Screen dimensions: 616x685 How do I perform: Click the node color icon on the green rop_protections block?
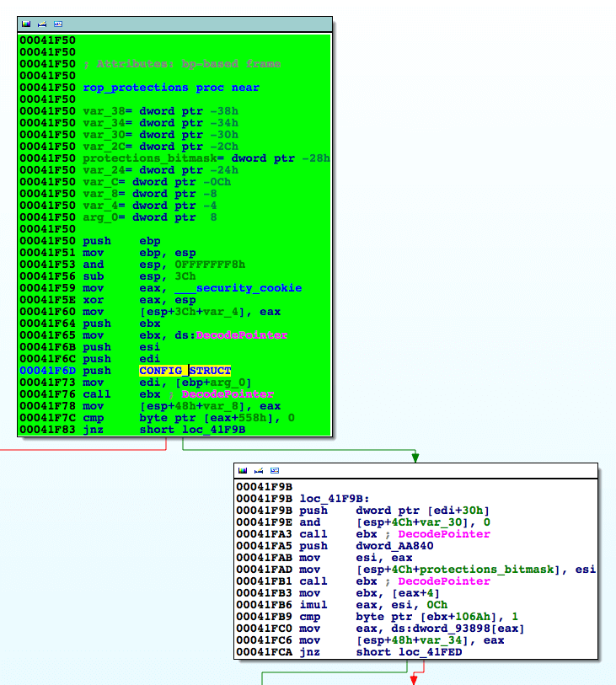click(x=26, y=24)
